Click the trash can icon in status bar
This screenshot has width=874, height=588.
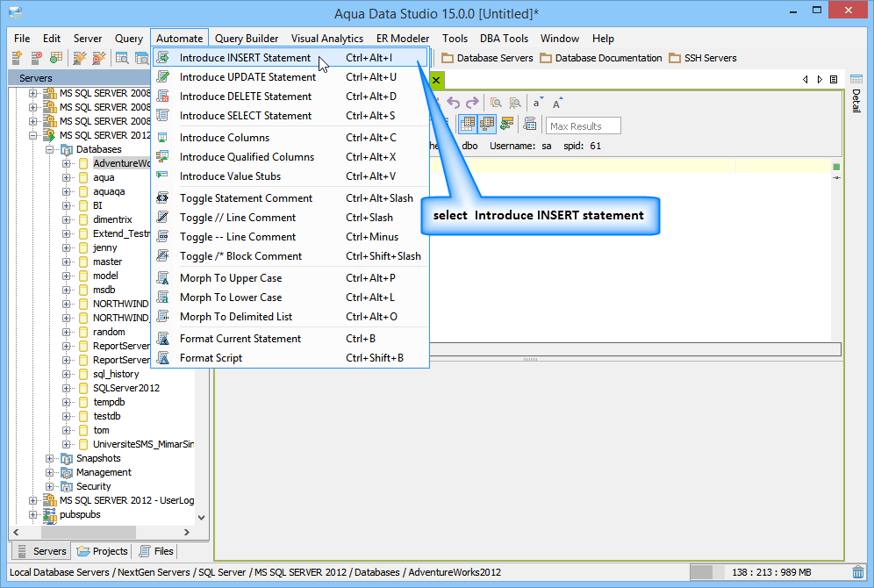click(858, 572)
